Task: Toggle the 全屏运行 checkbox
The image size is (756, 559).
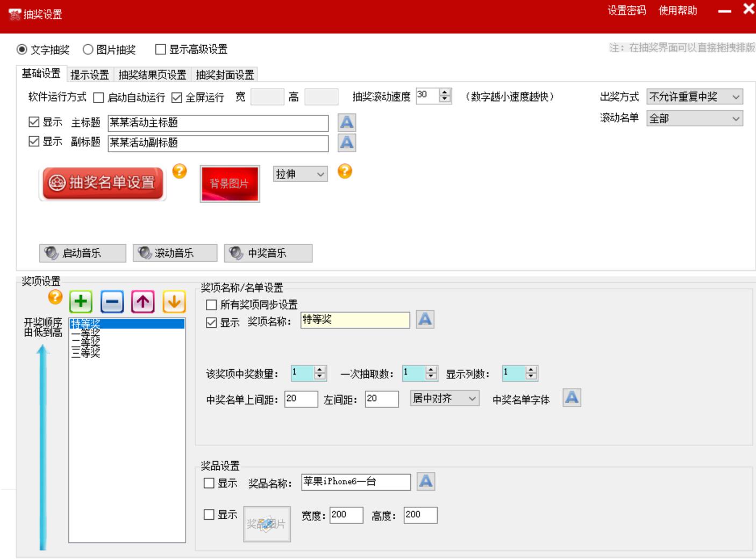Action: (177, 97)
